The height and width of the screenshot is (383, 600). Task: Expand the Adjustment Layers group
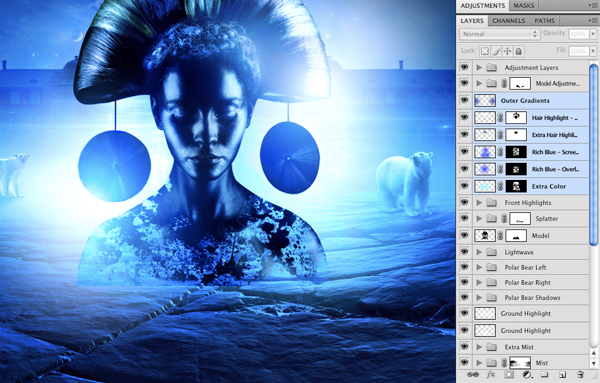[x=479, y=68]
